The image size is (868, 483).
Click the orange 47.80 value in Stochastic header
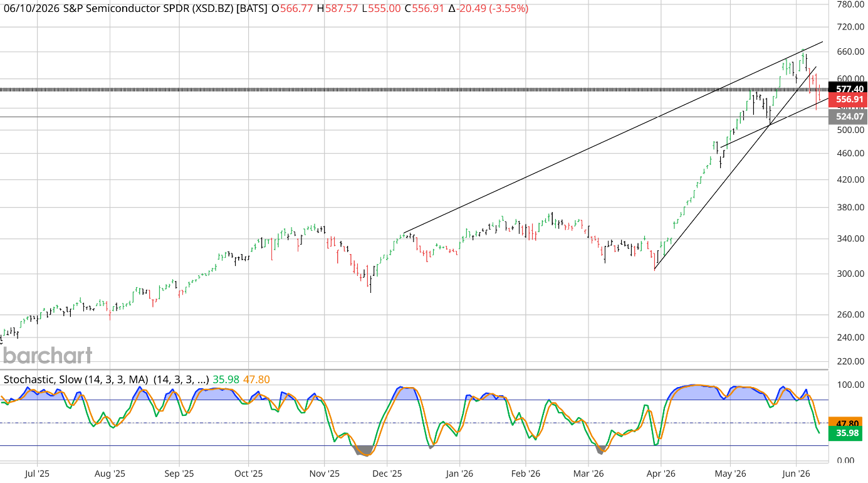click(256, 379)
